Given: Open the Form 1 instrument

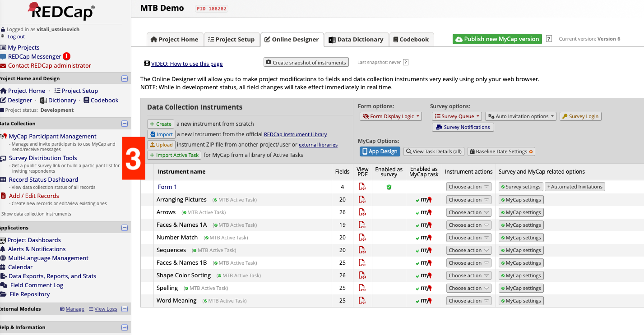Looking at the screenshot, I should click(x=167, y=187).
